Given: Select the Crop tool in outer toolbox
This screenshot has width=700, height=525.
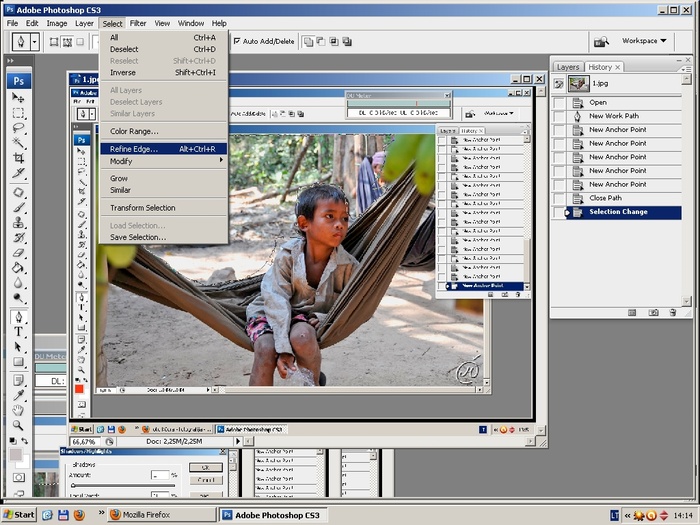Looking at the screenshot, I should click(18, 157).
